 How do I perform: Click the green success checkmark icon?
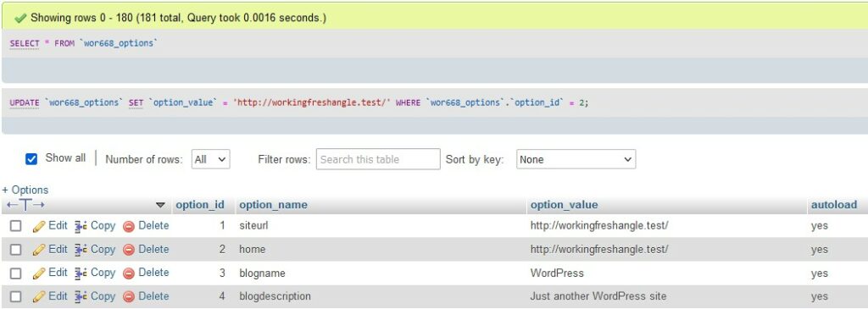pyautogui.click(x=20, y=19)
